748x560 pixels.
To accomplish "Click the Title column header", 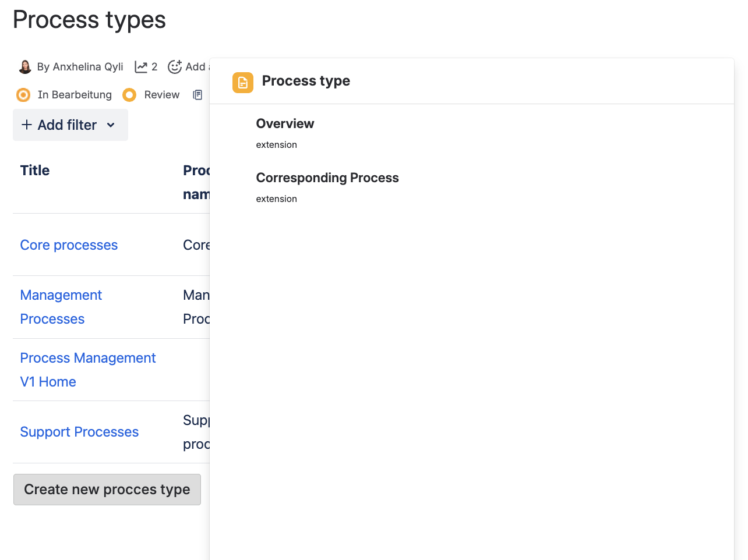I will point(35,171).
